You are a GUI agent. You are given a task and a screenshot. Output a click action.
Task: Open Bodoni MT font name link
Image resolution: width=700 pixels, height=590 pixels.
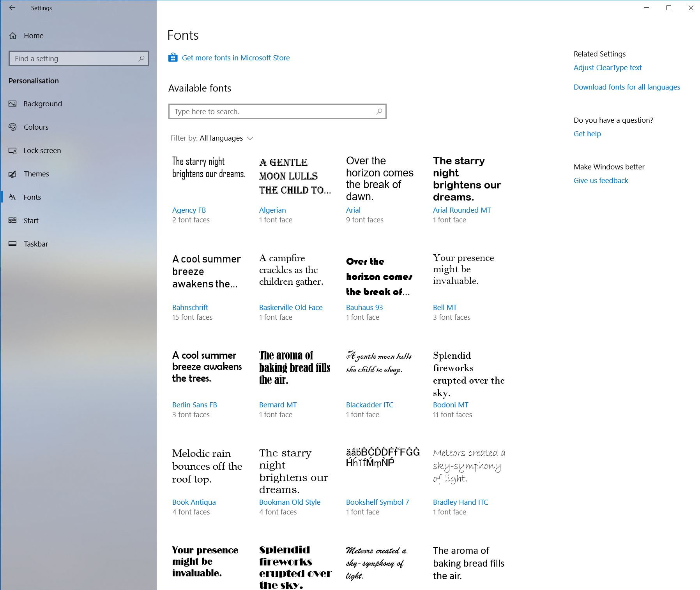[451, 405]
